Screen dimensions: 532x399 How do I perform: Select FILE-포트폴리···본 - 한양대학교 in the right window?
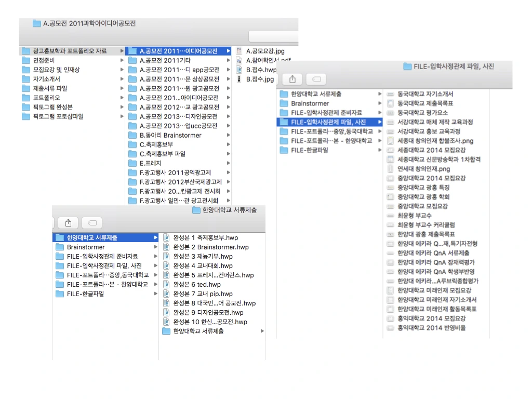pos(330,141)
